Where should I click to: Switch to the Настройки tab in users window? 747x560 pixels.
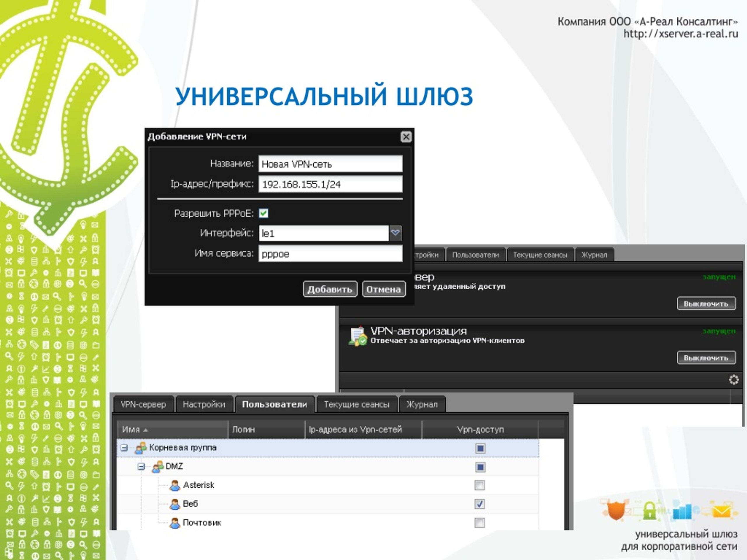204,404
